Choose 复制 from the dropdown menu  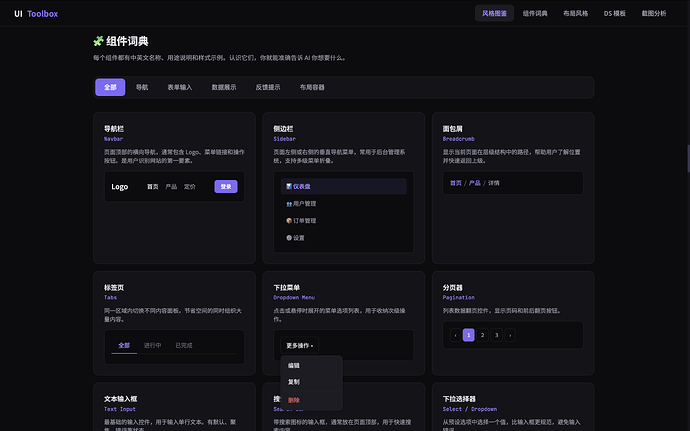312,382
